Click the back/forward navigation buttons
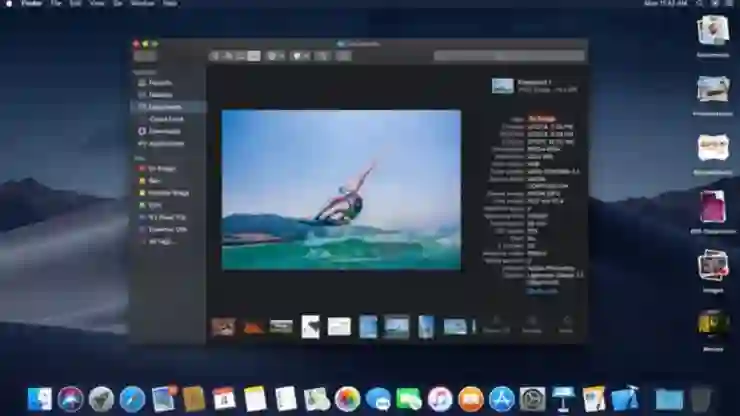 (145, 56)
